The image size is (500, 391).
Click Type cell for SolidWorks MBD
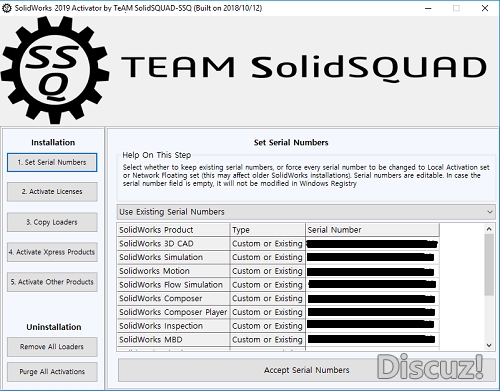tap(268, 339)
